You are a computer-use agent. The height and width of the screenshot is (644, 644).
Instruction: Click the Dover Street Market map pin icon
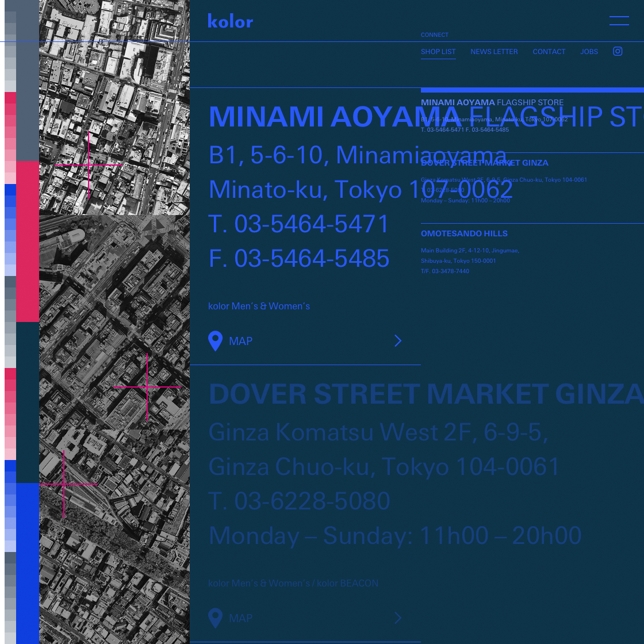click(215, 618)
